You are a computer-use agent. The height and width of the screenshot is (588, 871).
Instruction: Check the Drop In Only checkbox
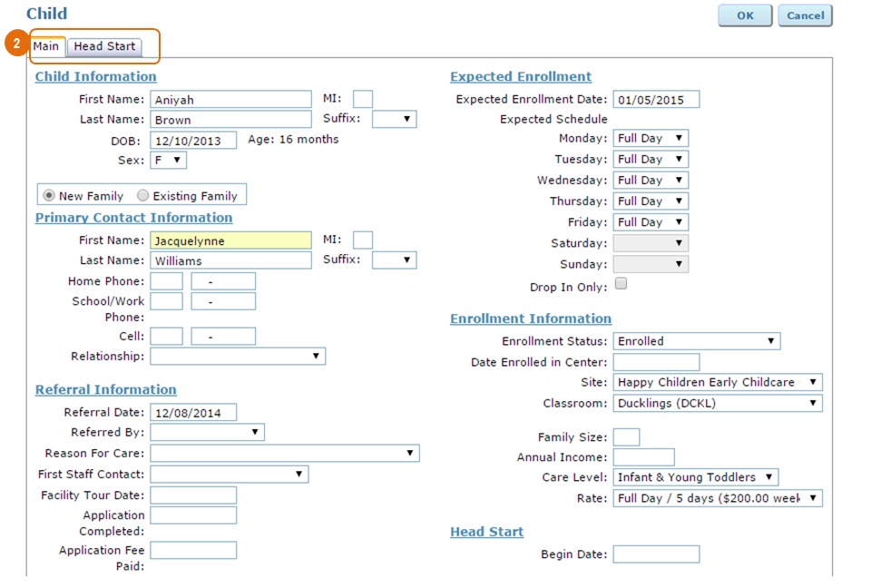click(621, 284)
